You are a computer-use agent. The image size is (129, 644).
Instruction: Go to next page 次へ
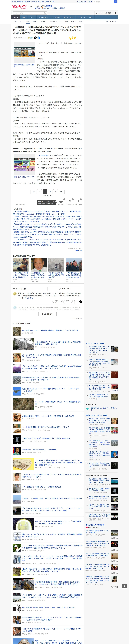[x=61, y=191]
